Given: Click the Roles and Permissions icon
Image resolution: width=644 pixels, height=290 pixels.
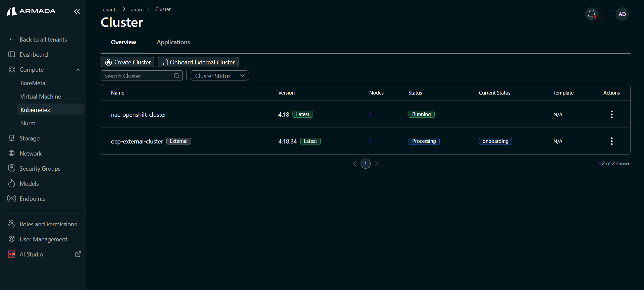Looking at the screenshot, I should 12,224.
